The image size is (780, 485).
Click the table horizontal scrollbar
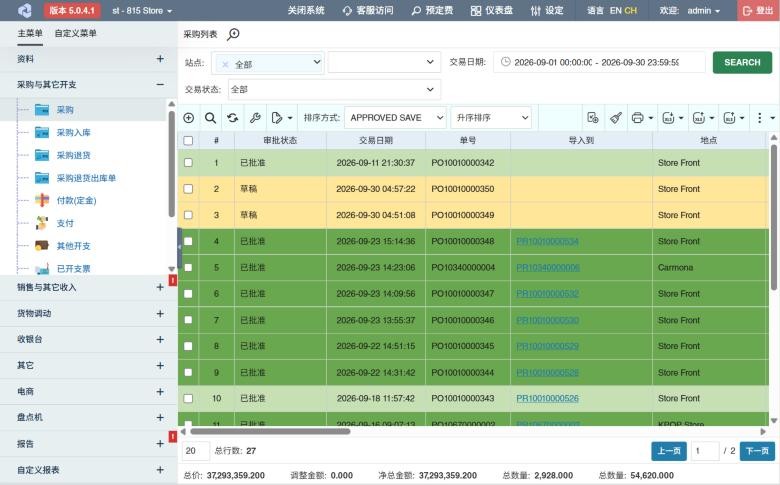(270, 431)
